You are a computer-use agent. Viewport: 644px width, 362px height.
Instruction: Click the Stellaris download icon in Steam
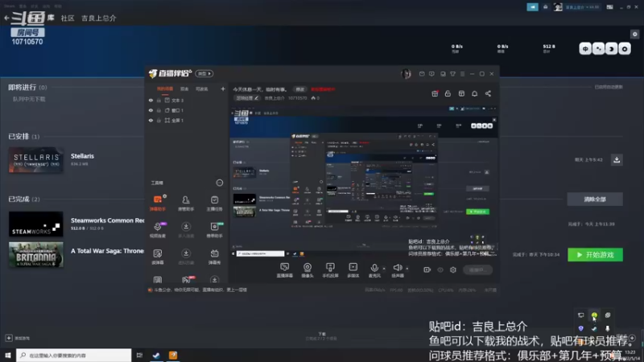coord(617,159)
